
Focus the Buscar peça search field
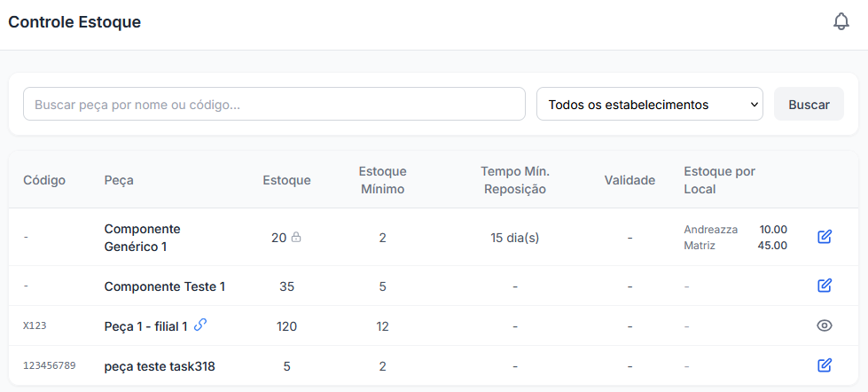click(x=274, y=104)
